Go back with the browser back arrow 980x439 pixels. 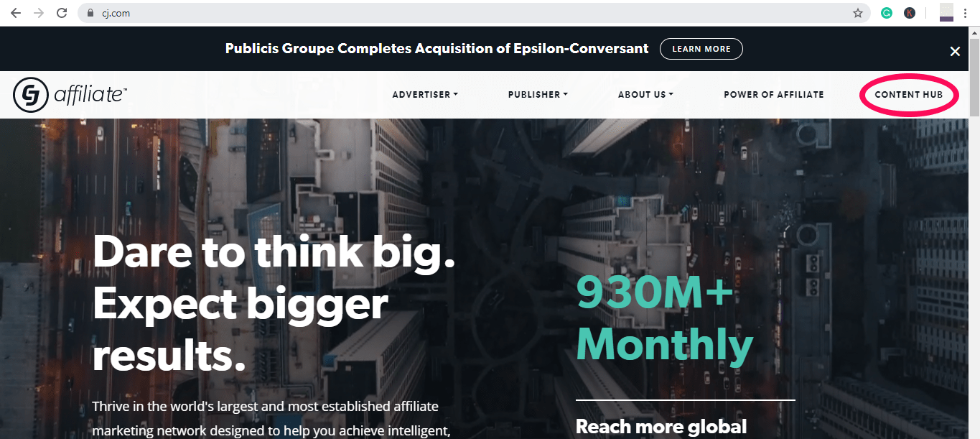tap(15, 13)
